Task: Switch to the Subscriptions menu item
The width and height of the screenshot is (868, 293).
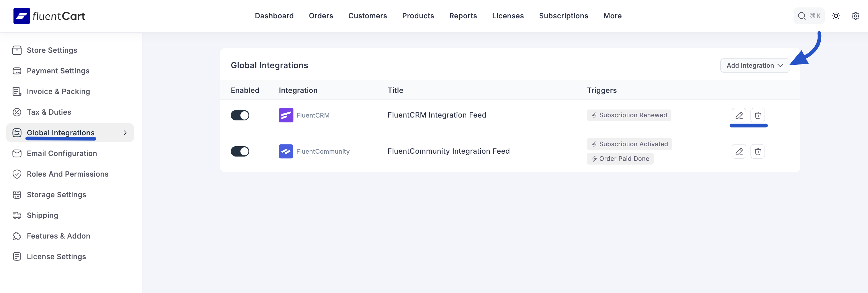Action: (563, 16)
